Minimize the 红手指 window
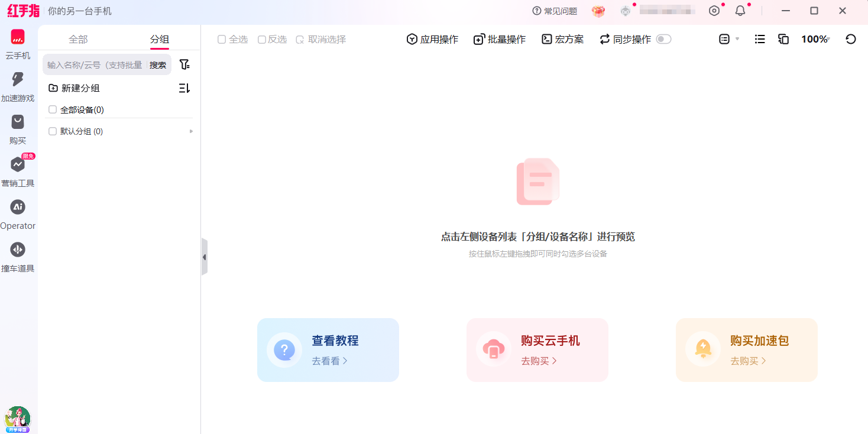Viewport: 868px width, 434px height. pyautogui.click(x=786, y=11)
